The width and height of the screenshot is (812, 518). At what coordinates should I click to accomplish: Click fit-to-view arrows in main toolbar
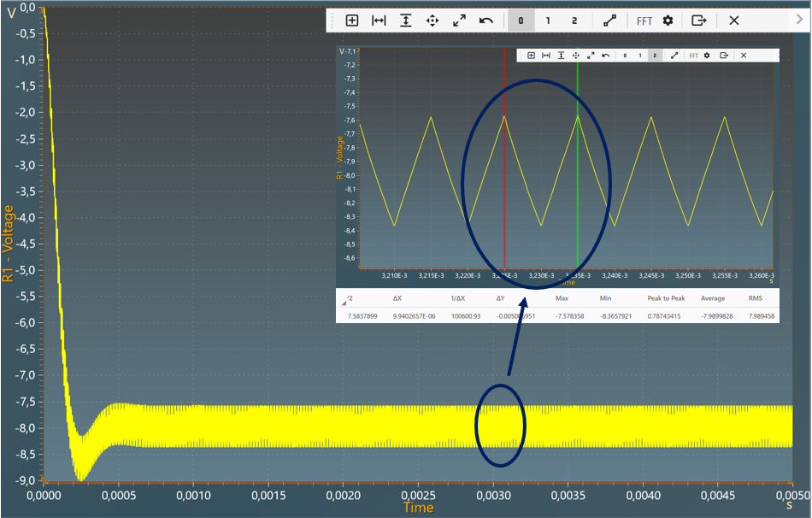459,21
